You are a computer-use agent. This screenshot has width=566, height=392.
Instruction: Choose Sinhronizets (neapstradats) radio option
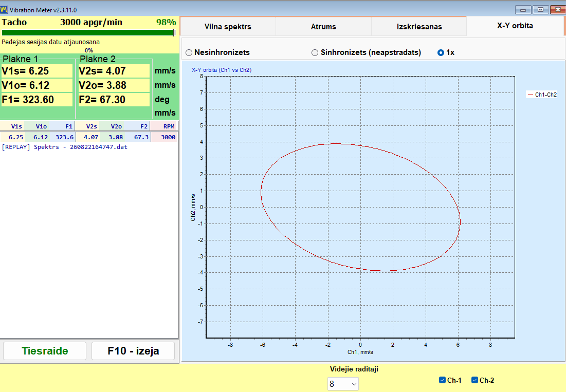click(x=366, y=52)
